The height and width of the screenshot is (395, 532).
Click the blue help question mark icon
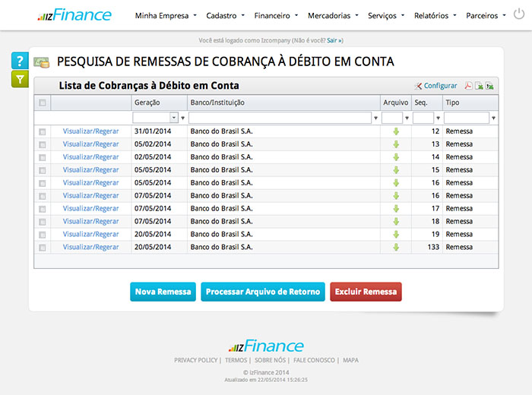[21, 62]
